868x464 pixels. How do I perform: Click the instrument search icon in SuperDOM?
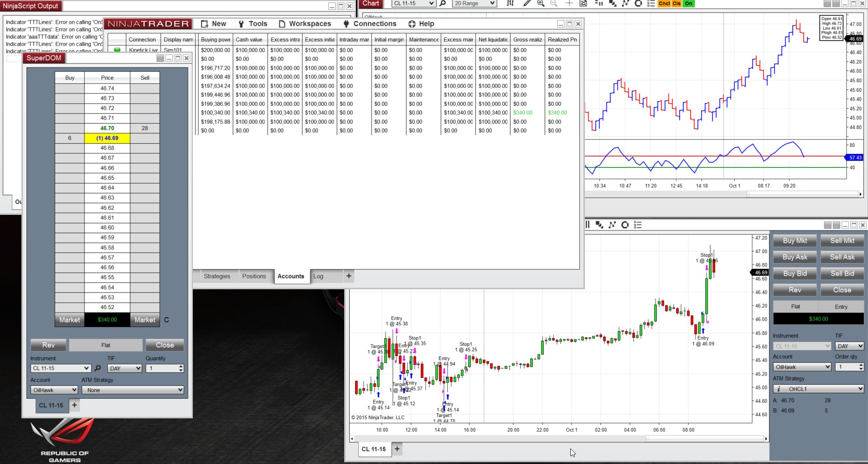98,368
